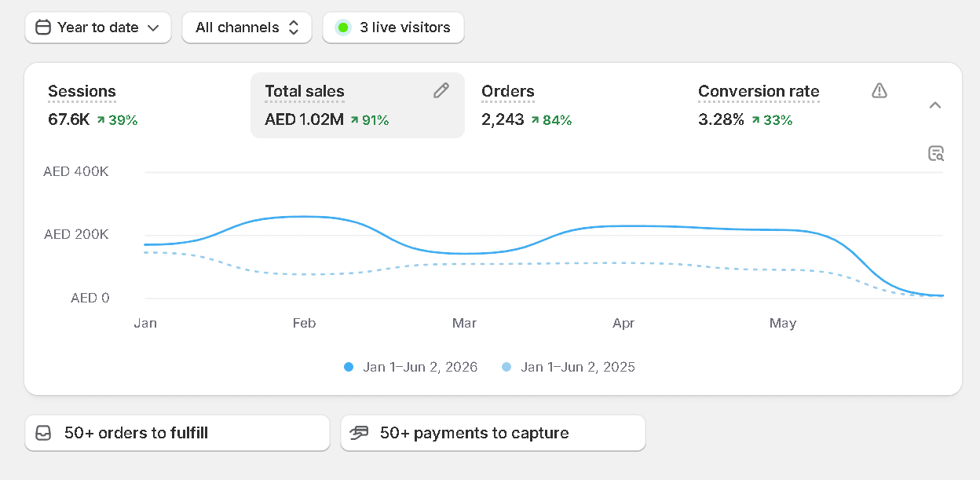The height and width of the screenshot is (480, 980).
Task: Click the Feb label on chart axis
Action: (304, 324)
